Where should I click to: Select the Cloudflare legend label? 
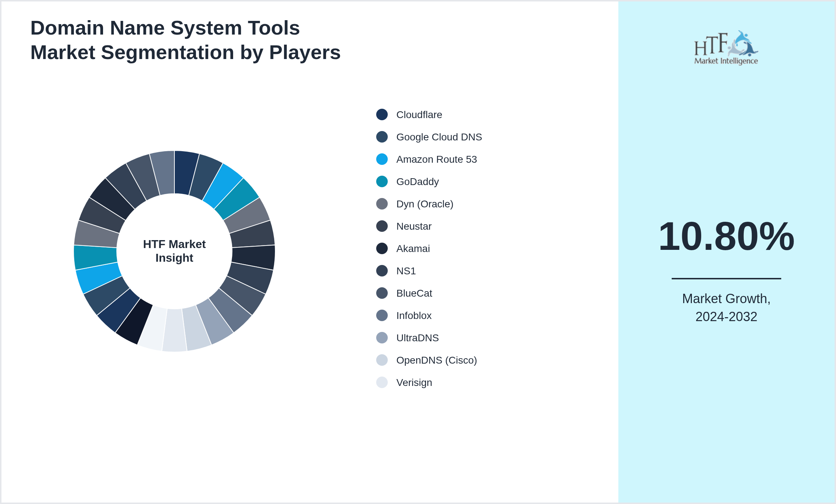click(419, 114)
